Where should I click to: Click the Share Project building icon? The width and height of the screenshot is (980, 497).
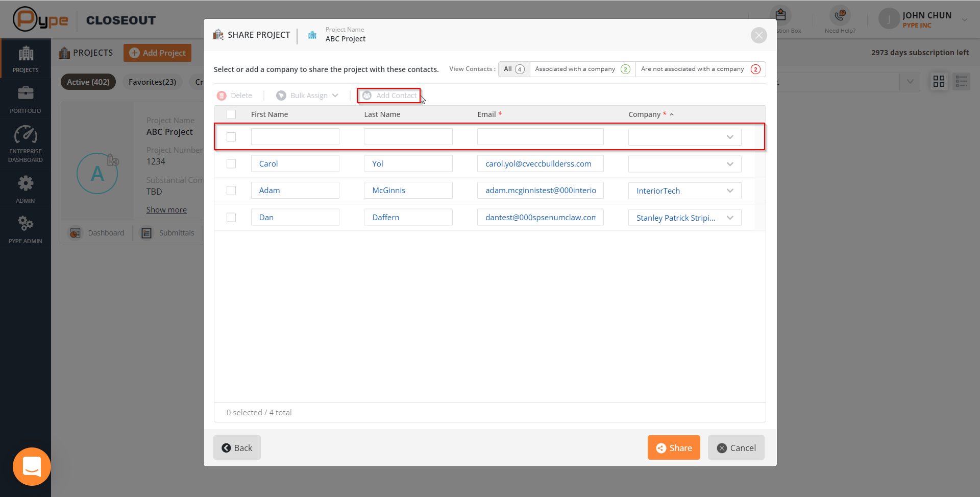click(218, 35)
